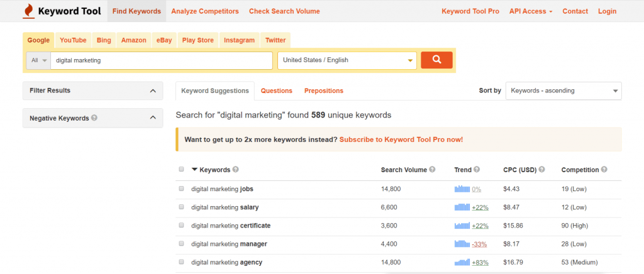Click the -33% trend link
Screen dimensions: 644x274
click(479, 244)
